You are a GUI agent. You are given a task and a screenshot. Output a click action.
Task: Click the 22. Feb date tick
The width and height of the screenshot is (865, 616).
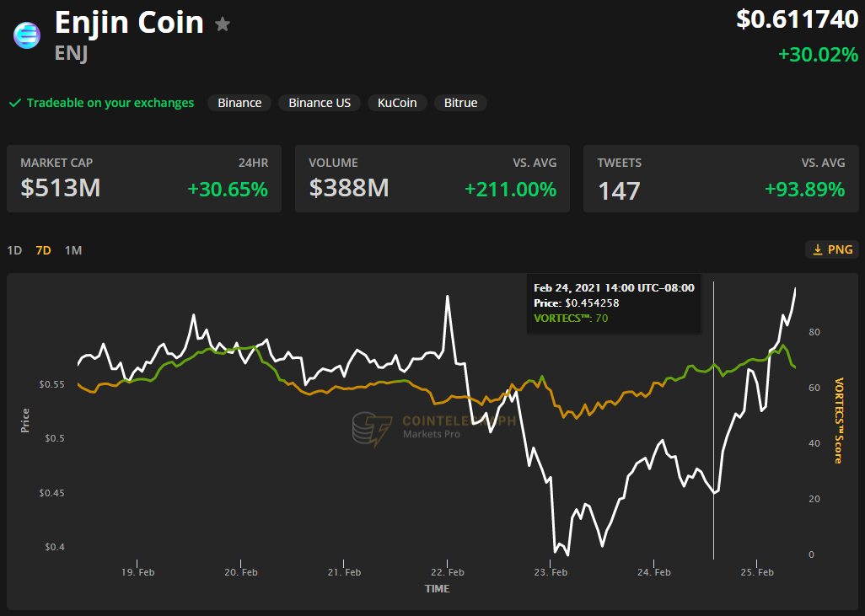pos(448,572)
